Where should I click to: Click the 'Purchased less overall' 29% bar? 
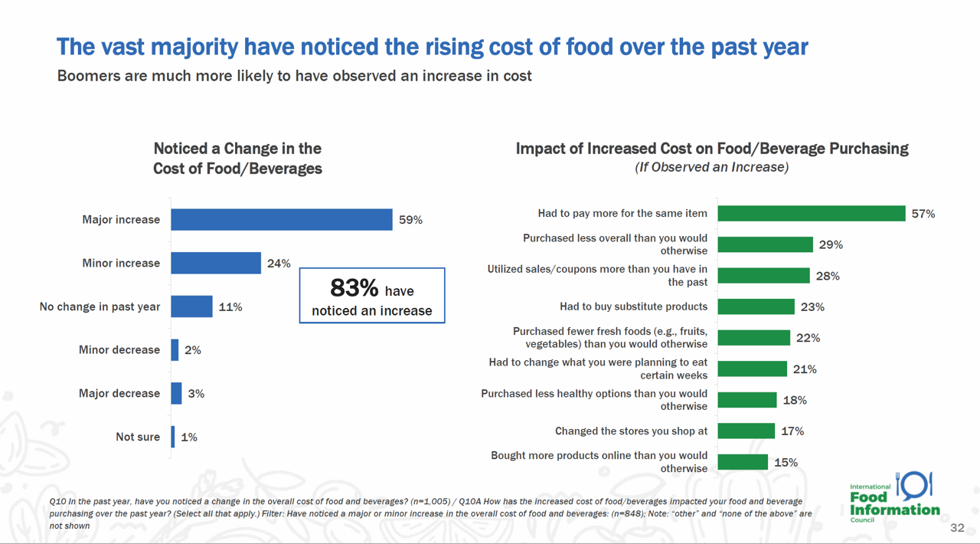pyautogui.click(x=765, y=244)
